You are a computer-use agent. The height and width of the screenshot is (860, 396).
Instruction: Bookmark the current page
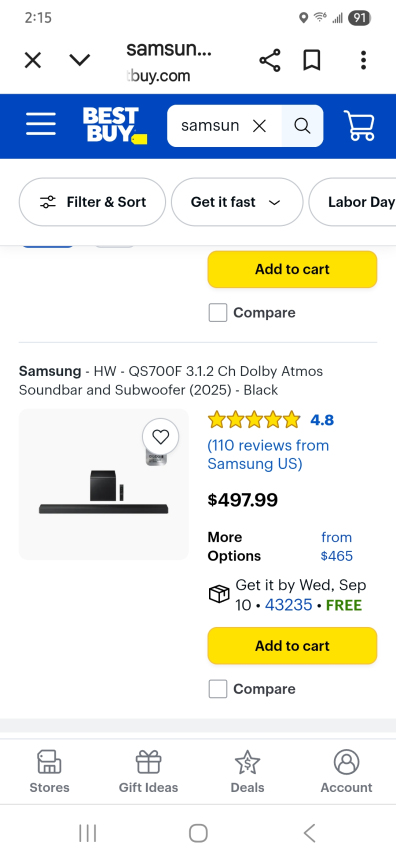click(312, 60)
